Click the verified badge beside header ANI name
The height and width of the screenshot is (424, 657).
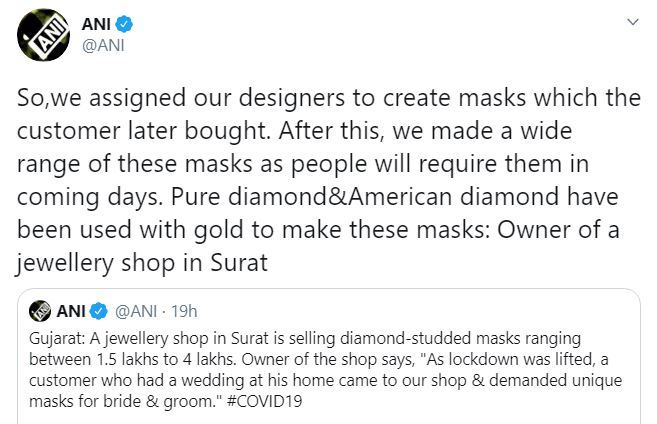(x=124, y=24)
